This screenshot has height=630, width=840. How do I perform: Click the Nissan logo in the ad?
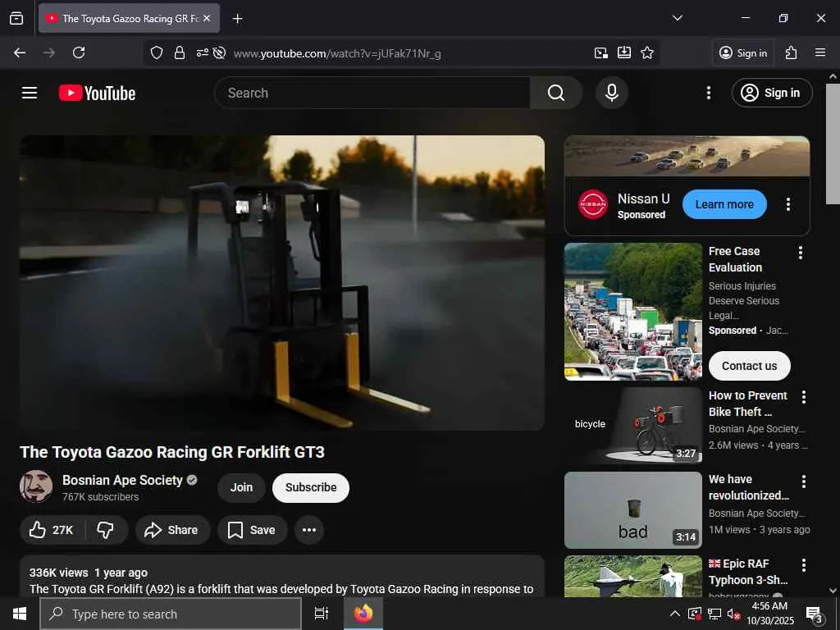(x=593, y=204)
